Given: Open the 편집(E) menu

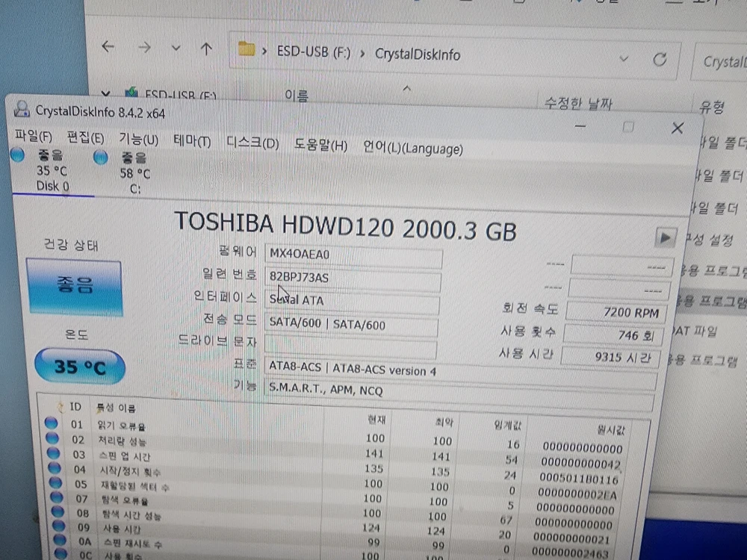Looking at the screenshot, I should [x=86, y=138].
